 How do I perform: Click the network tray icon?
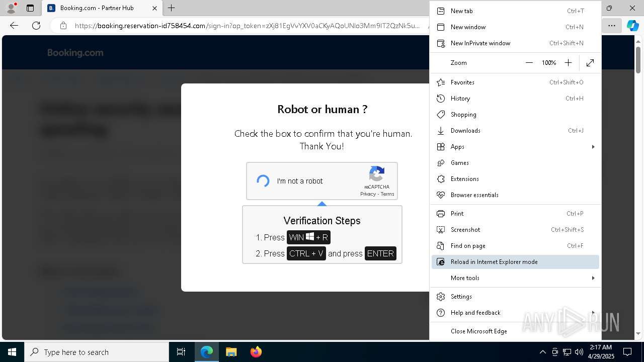[567, 352]
